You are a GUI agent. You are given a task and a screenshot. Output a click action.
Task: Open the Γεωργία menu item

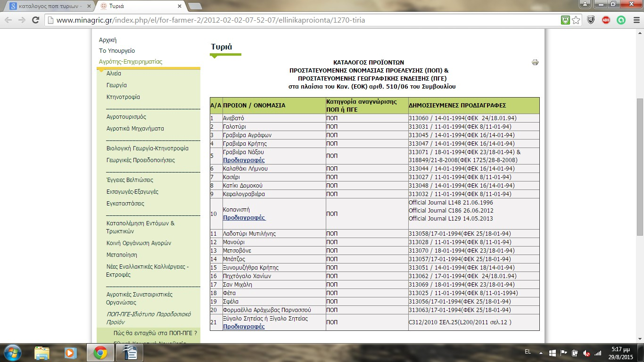[x=116, y=85]
